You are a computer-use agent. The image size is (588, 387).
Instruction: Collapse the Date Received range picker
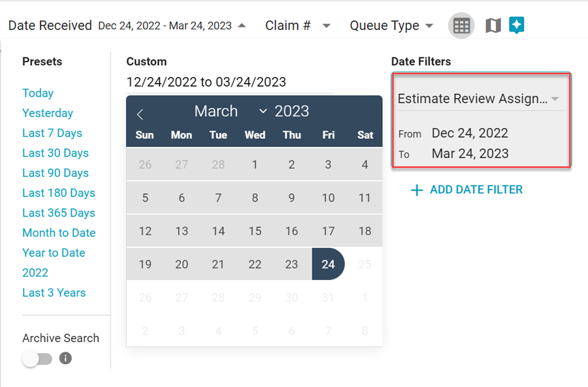[242, 25]
